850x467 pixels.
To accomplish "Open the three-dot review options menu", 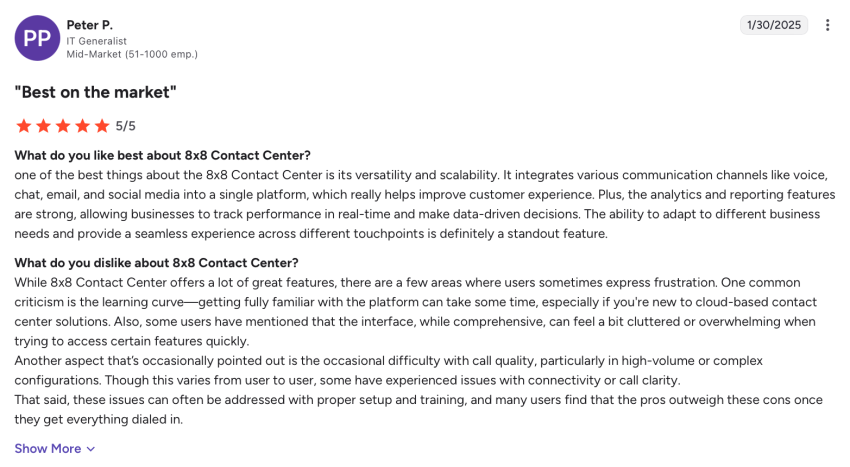I will 827,25.
